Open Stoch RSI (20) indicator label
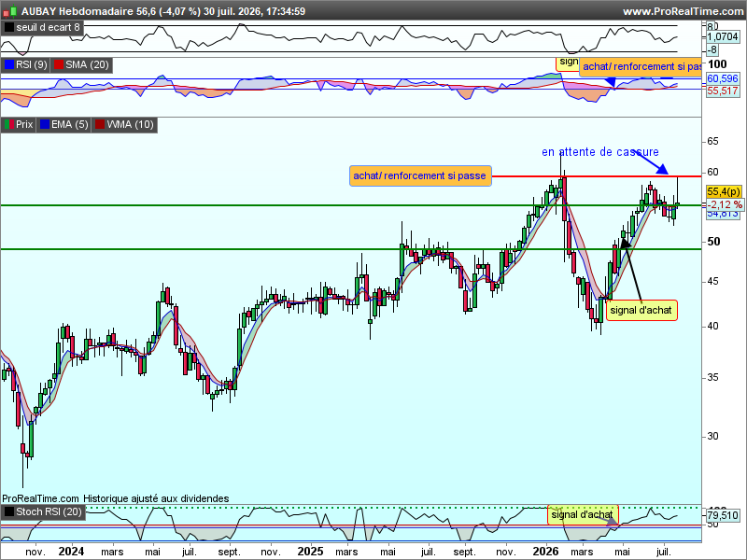 tap(49, 511)
